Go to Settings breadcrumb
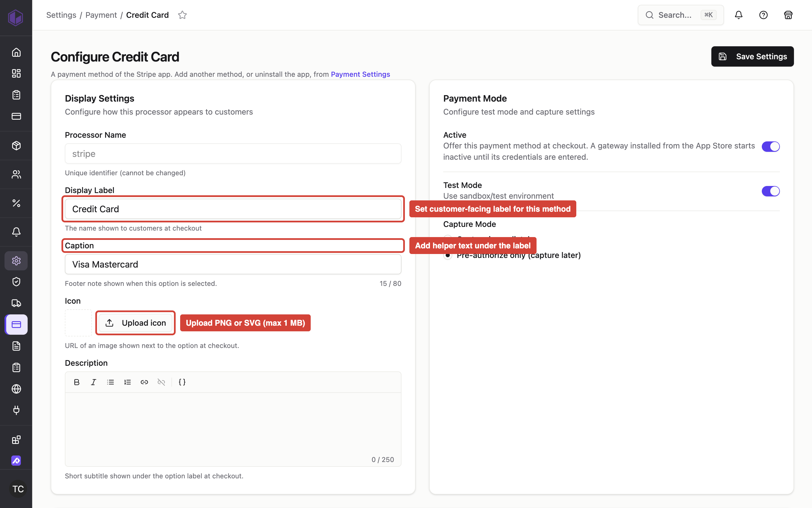 [61, 15]
